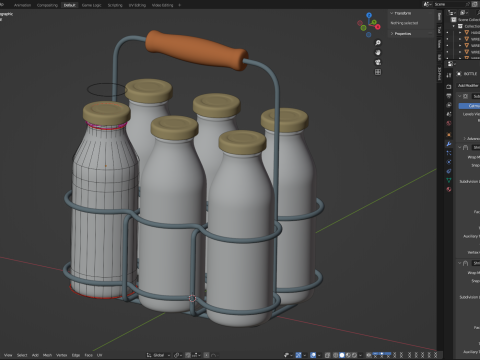Collapse the Transform sidebar panel
This screenshot has height=360, width=480.
392,13
